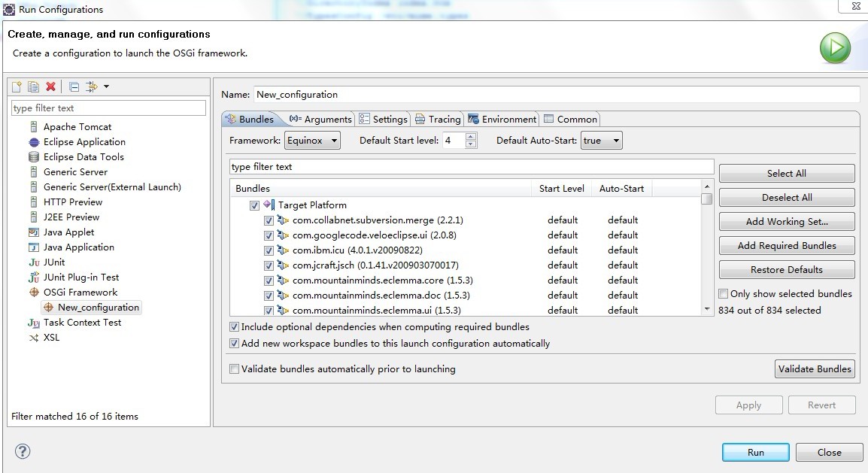The height and width of the screenshot is (473, 868).
Task: Click the Select All button
Action: click(x=787, y=173)
